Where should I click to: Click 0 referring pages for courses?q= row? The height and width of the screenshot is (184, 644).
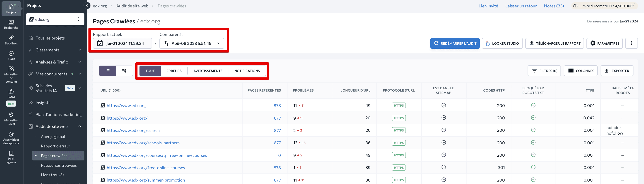279,155
